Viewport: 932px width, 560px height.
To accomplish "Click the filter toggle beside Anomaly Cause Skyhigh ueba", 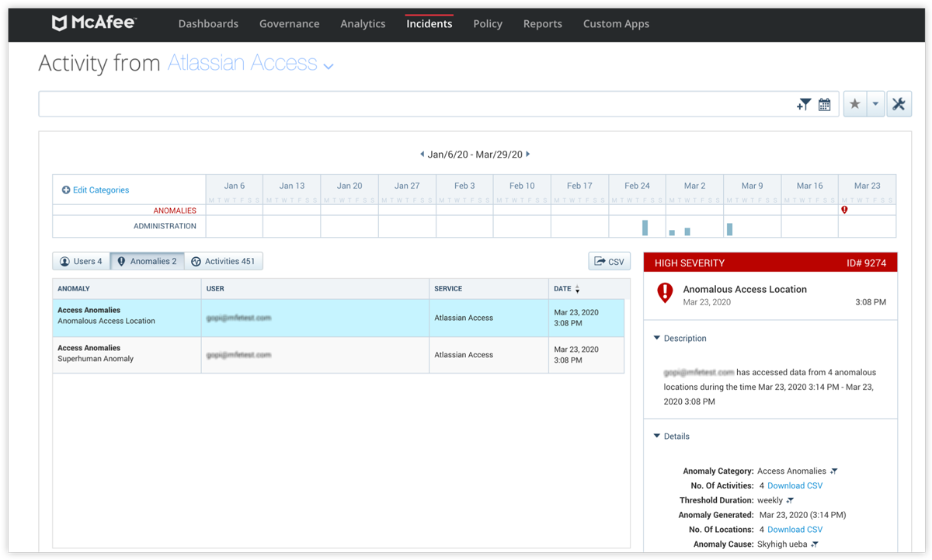I will [815, 544].
